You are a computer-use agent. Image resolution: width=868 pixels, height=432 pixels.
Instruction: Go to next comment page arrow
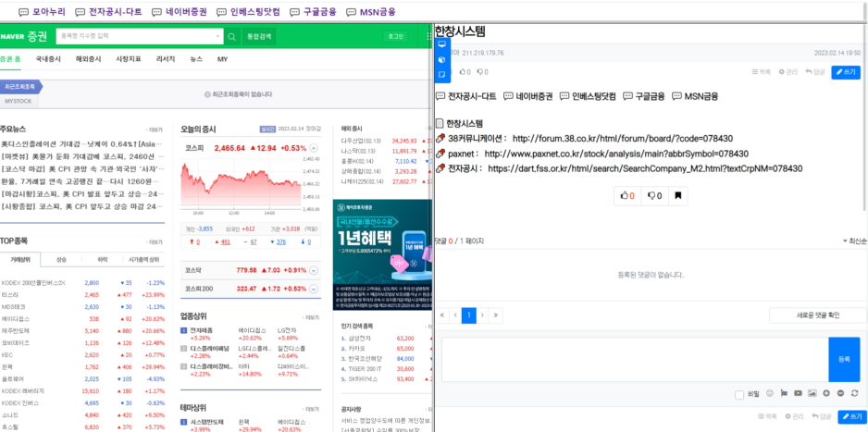483,315
